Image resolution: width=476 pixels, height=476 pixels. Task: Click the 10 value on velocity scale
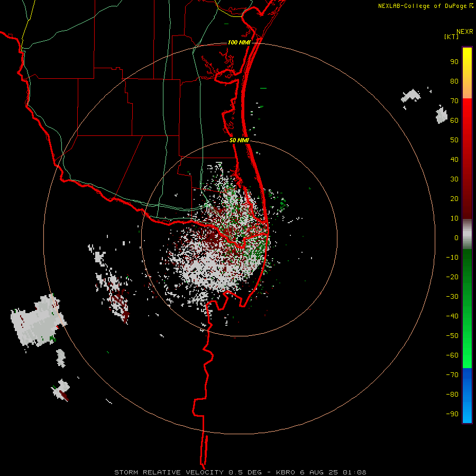point(454,218)
